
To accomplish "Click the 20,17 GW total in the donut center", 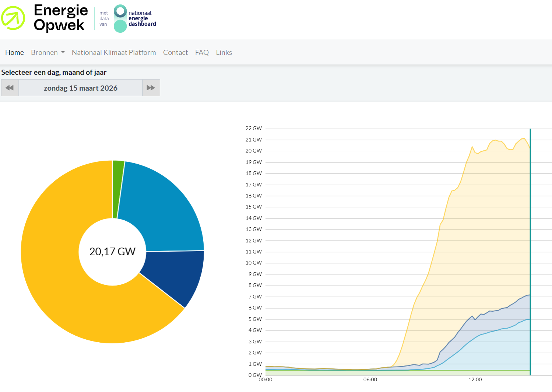I will [112, 252].
